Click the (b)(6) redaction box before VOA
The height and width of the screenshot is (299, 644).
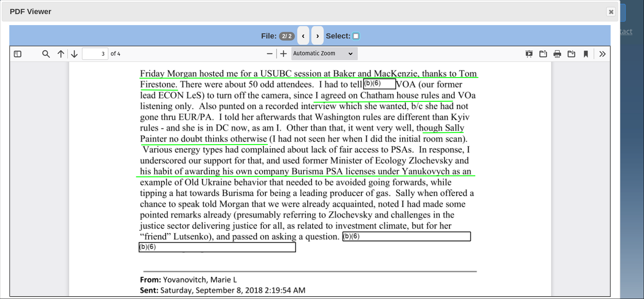tap(379, 84)
